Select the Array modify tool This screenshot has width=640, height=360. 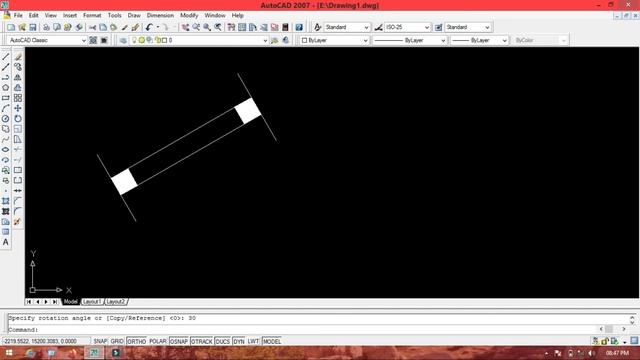tap(18, 98)
